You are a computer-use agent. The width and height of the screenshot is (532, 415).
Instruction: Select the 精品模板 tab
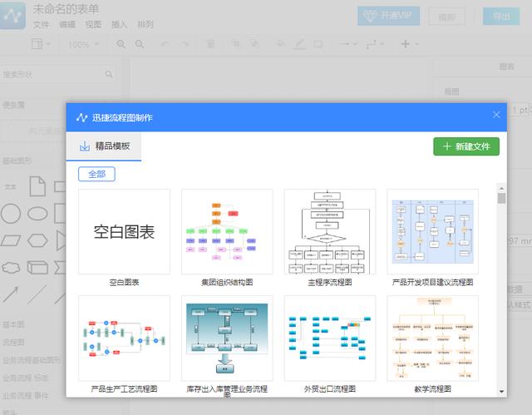click(104, 146)
